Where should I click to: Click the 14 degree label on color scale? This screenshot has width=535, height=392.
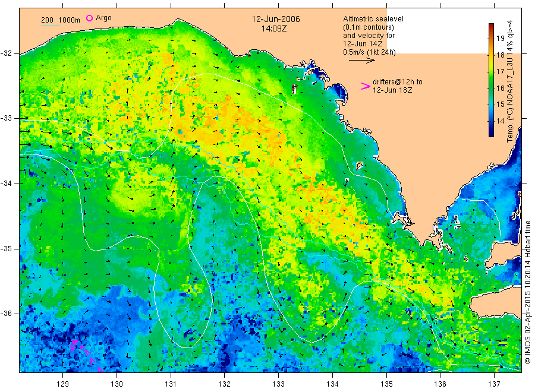500,121
